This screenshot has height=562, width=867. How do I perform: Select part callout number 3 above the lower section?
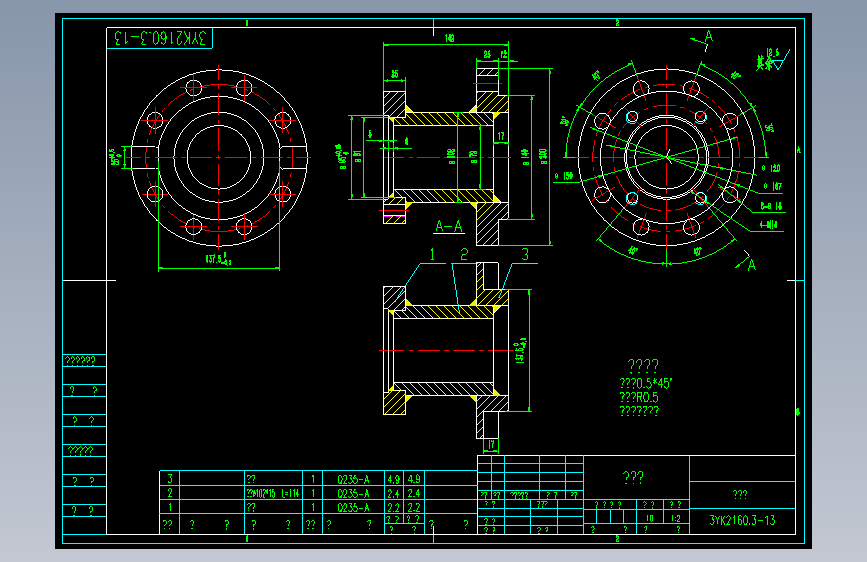525,254
